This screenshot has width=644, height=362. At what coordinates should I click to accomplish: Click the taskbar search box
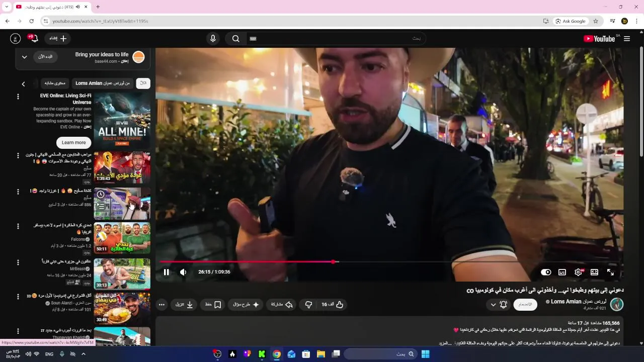380,354
